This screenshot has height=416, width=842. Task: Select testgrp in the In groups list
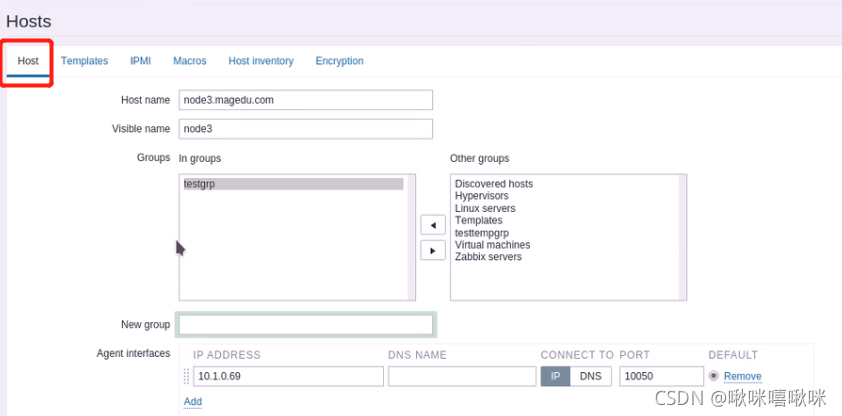[293, 184]
